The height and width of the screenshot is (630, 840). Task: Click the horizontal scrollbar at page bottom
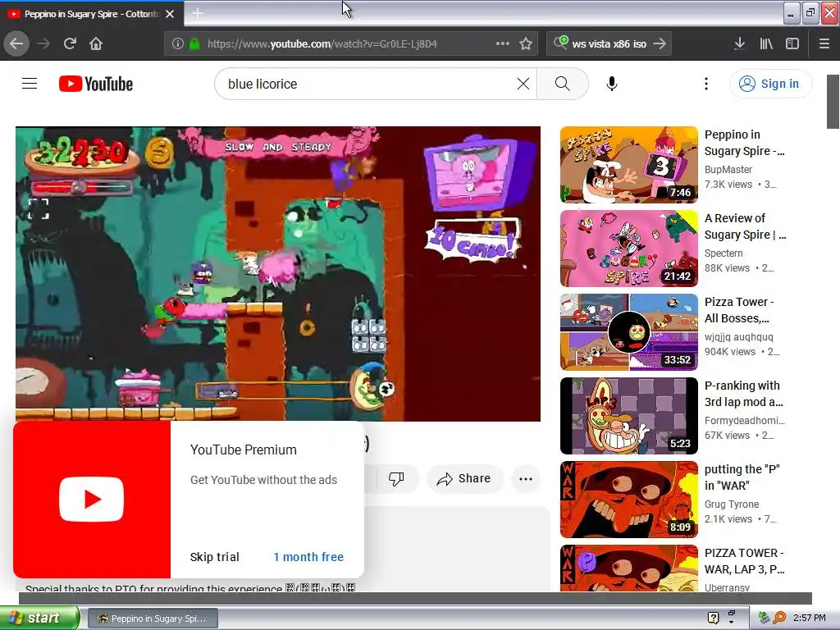tap(415, 598)
